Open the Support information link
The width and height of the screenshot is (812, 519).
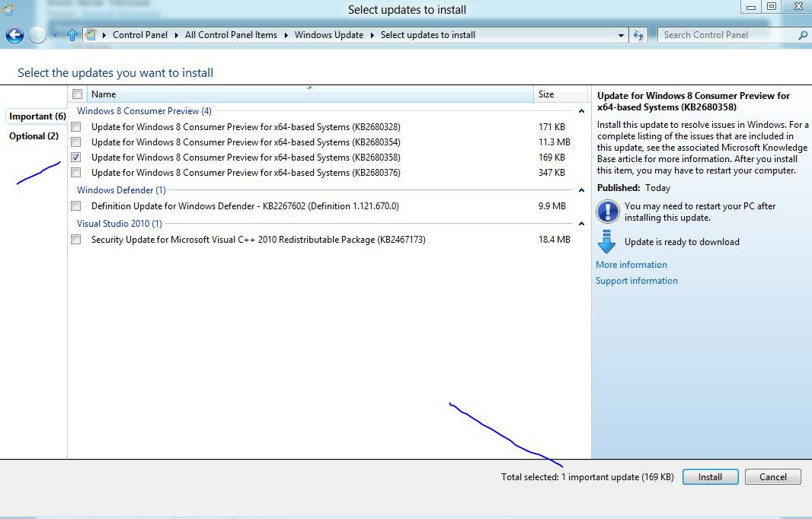point(637,281)
